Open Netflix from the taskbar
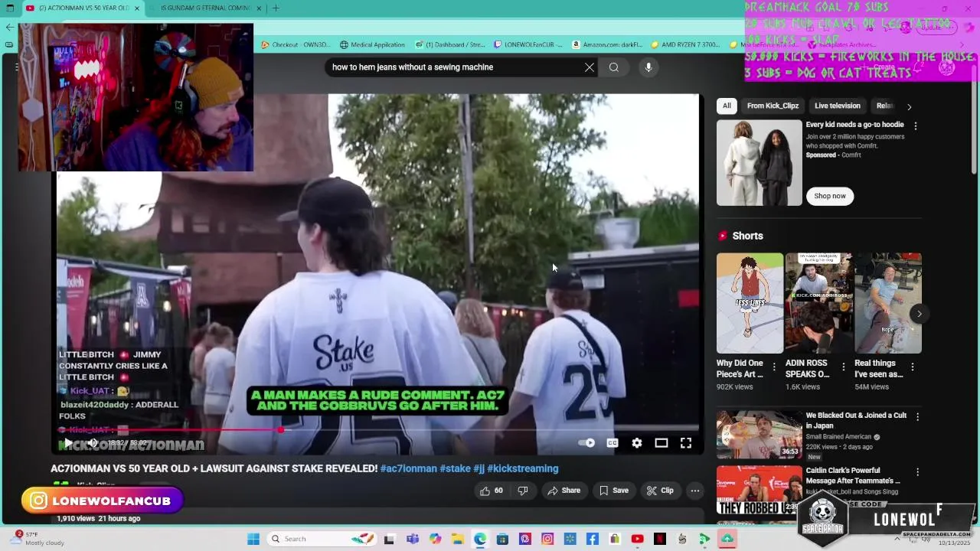This screenshot has height=551, width=980. pyautogui.click(x=660, y=539)
